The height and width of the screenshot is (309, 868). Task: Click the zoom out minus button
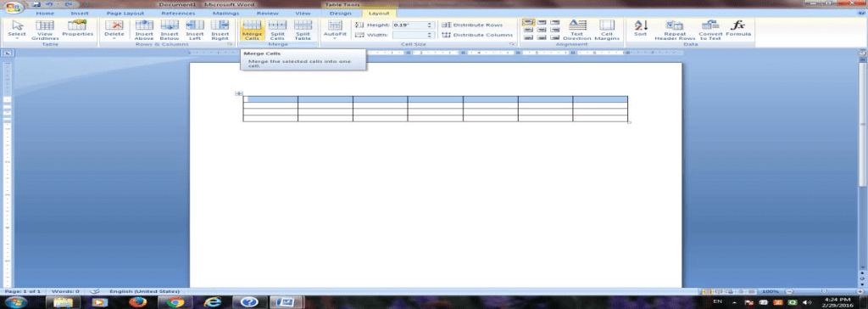pyautogui.click(x=790, y=291)
